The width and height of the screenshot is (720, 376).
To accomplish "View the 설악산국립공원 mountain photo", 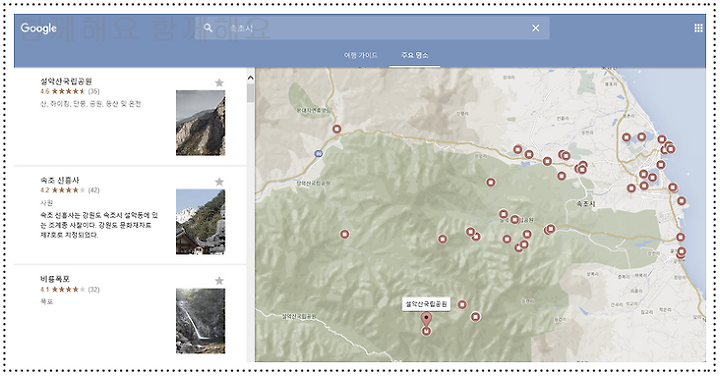I will tap(201, 123).
